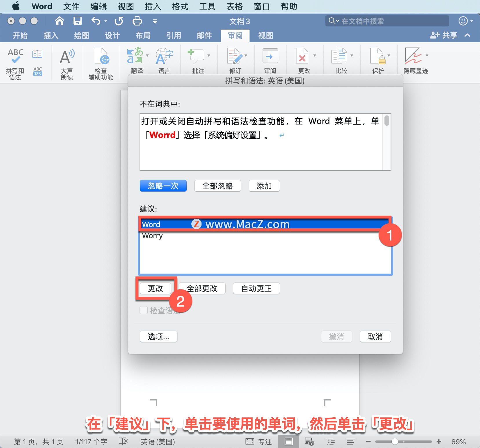The height and width of the screenshot is (448, 480).
Task: Switch to 布局 ribbon tab
Action: click(143, 35)
